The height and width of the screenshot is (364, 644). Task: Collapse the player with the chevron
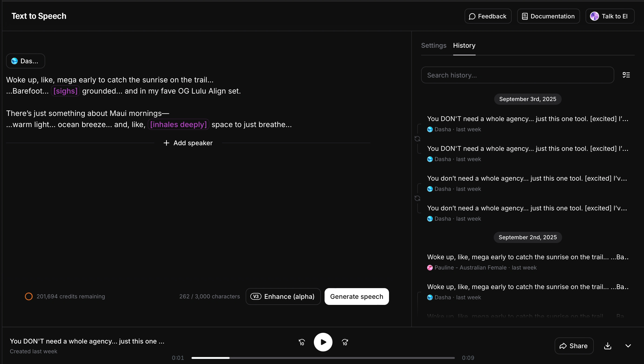point(628,346)
